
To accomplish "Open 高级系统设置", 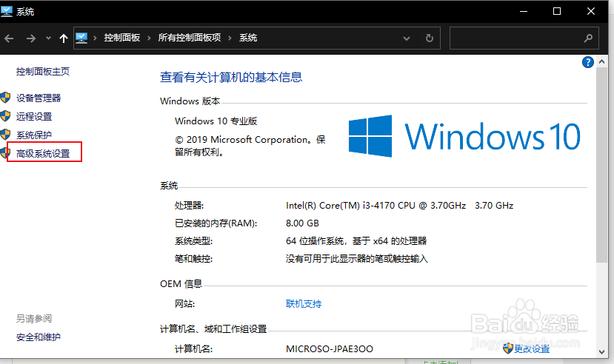I will coord(43,154).
